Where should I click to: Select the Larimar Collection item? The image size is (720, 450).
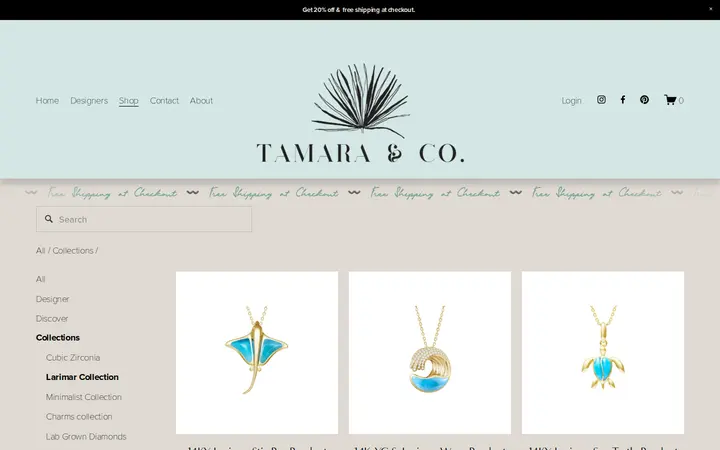tap(82, 377)
